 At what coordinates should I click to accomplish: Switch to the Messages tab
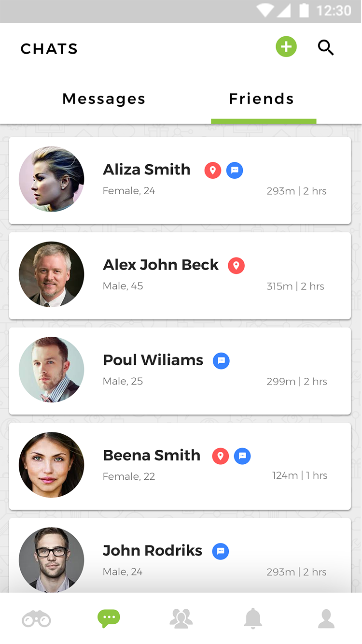[x=103, y=99]
